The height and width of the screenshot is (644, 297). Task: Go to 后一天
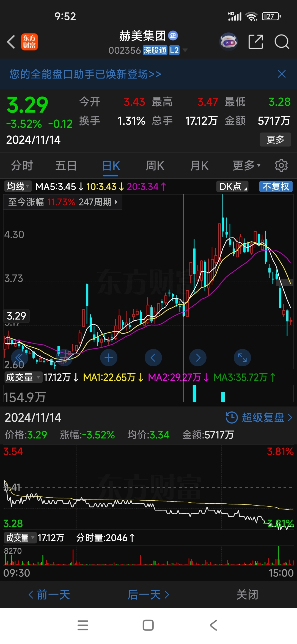tap(148, 595)
